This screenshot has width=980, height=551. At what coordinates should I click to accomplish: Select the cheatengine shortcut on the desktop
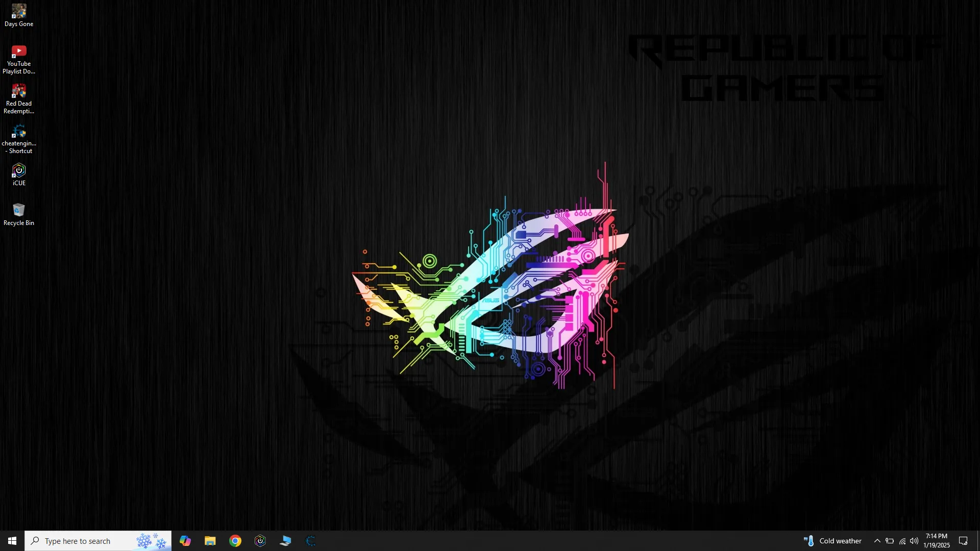pyautogui.click(x=19, y=139)
